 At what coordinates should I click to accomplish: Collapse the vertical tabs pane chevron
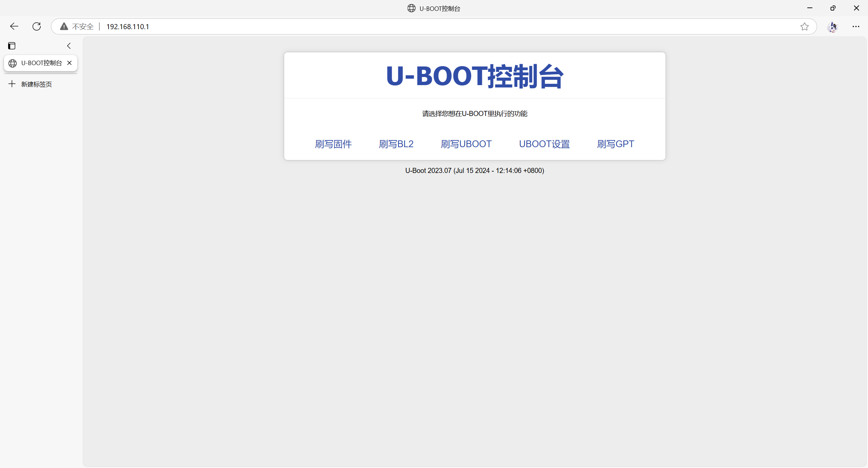69,46
